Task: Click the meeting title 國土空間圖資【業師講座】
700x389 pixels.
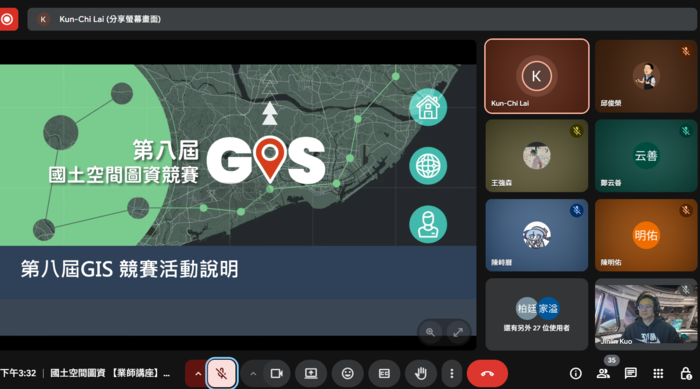Action: (x=110, y=373)
